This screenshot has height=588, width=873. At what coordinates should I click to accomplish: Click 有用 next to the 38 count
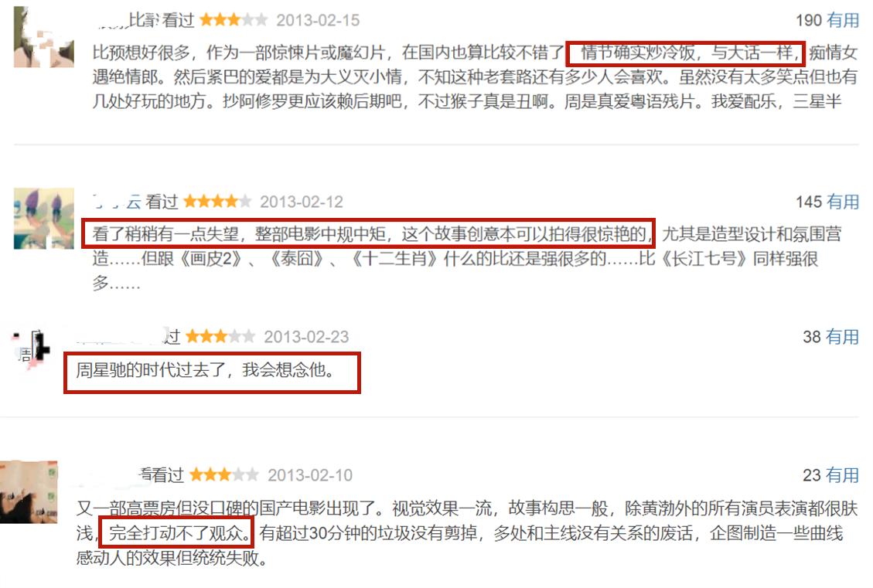(x=842, y=337)
